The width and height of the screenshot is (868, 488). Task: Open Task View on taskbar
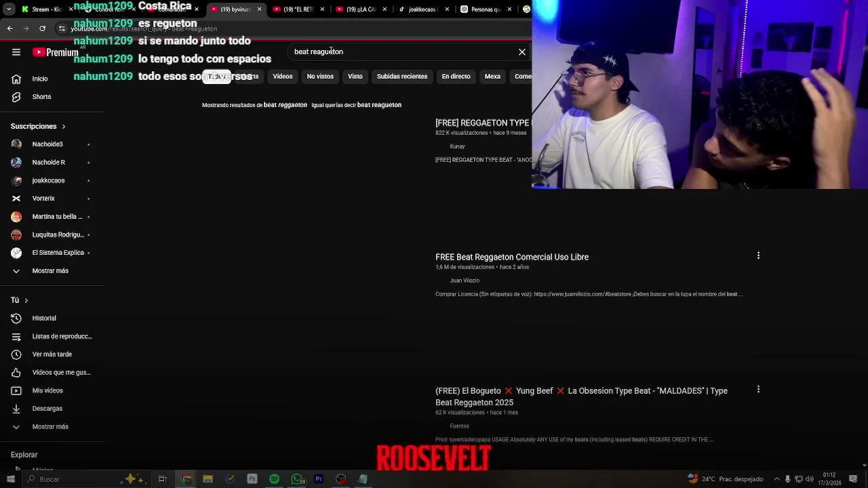pyautogui.click(x=163, y=479)
